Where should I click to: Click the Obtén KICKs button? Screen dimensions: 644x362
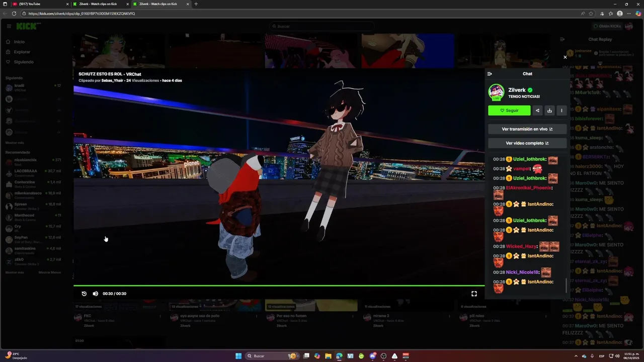click(x=607, y=26)
